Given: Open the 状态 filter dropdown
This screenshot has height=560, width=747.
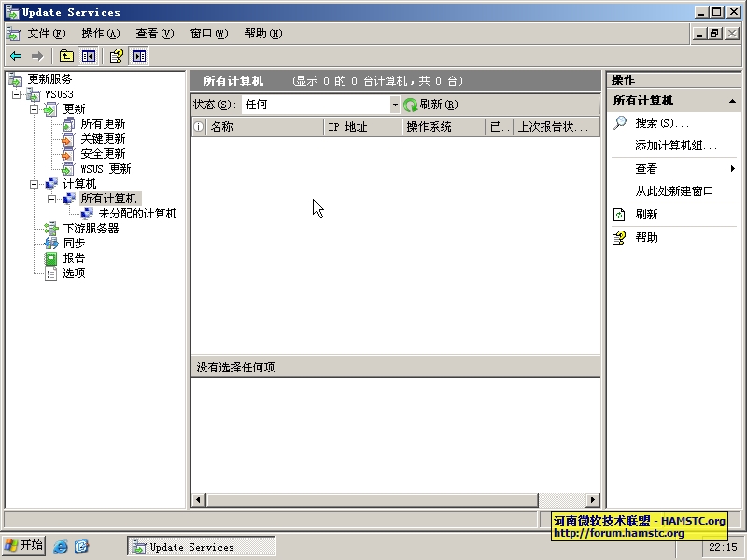Looking at the screenshot, I should (x=395, y=105).
